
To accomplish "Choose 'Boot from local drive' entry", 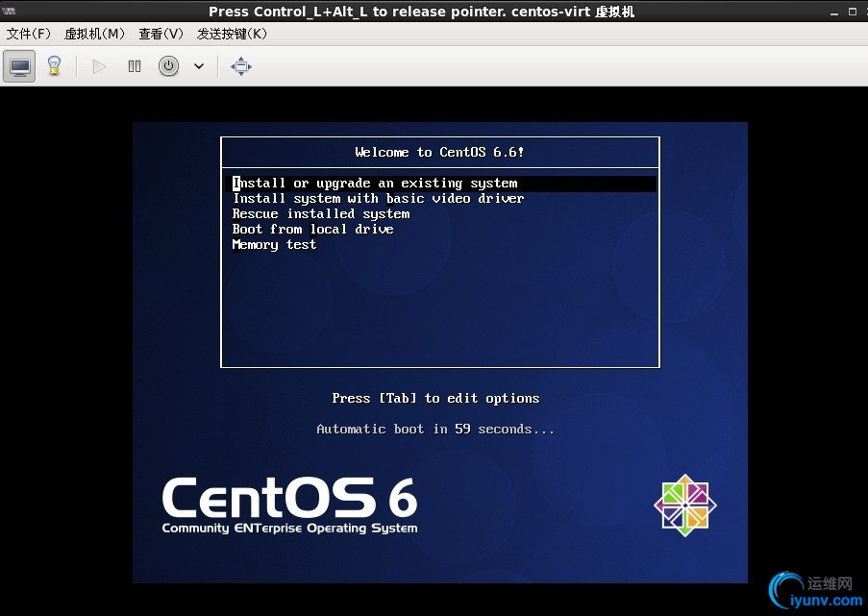I will (312, 229).
